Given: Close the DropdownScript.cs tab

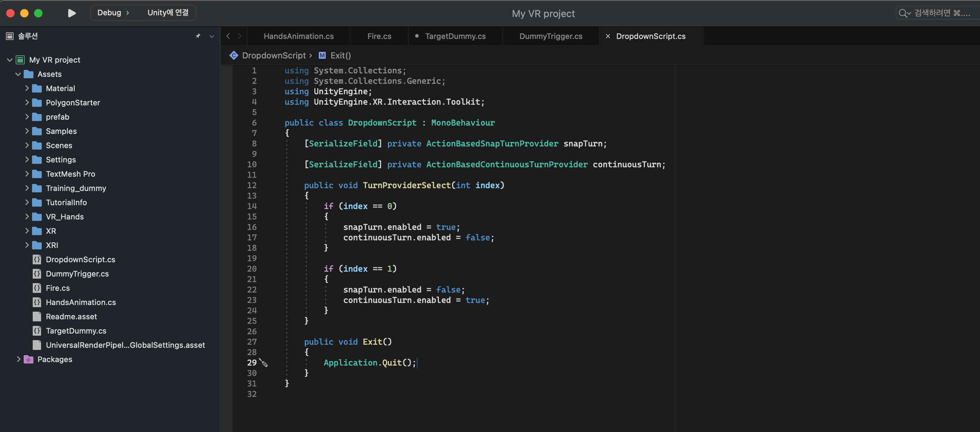Looking at the screenshot, I should click(x=608, y=36).
